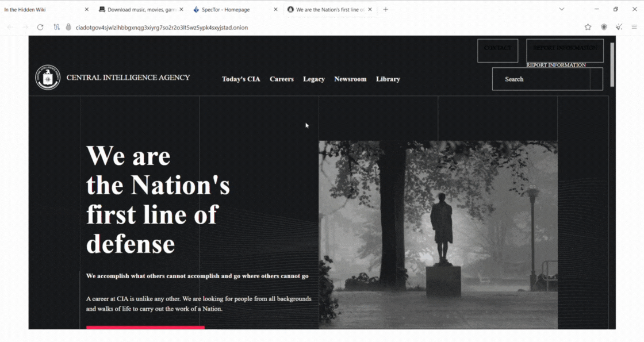Click the red button below career text
The height and width of the screenshot is (342, 644).
(145, 327)
